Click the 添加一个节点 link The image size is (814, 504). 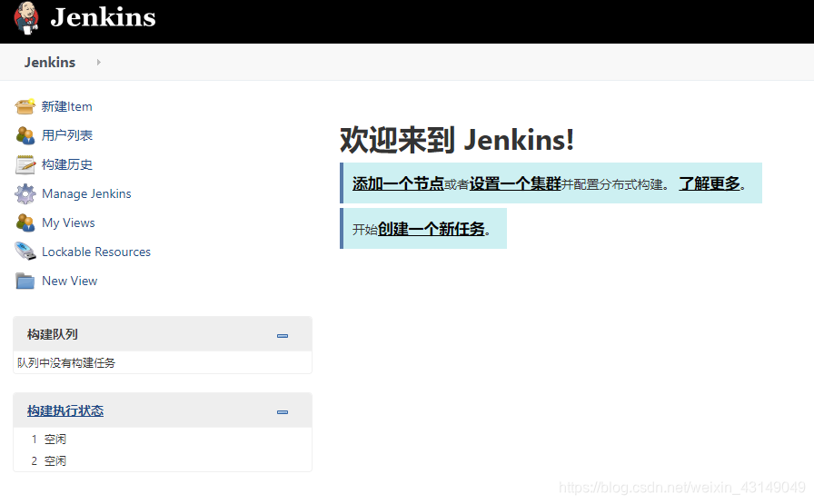(x=398, y=183)
